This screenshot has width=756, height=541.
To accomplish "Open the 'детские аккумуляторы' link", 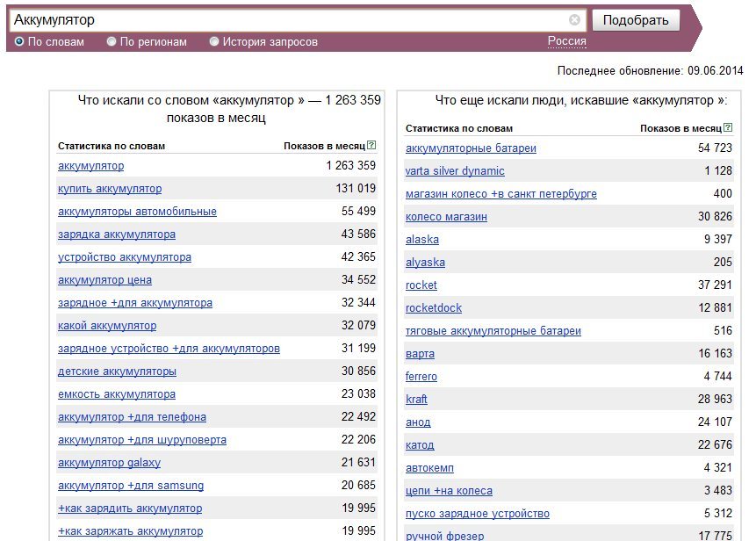I will coord(117,371).
